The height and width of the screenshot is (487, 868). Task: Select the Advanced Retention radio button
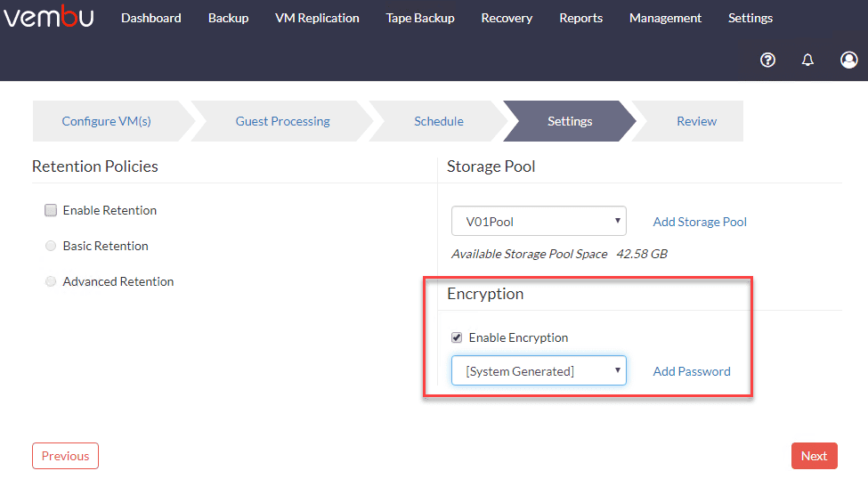point(51,282)
